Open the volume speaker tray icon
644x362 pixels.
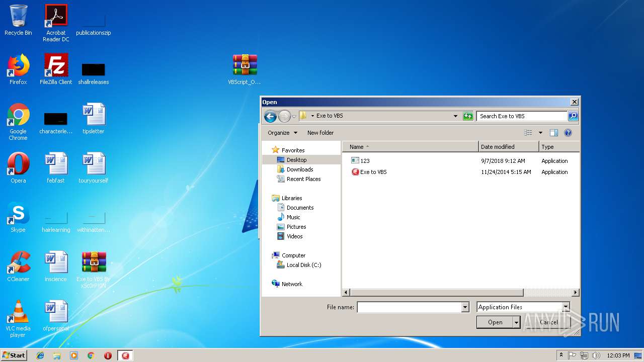[x=596, y=355]
